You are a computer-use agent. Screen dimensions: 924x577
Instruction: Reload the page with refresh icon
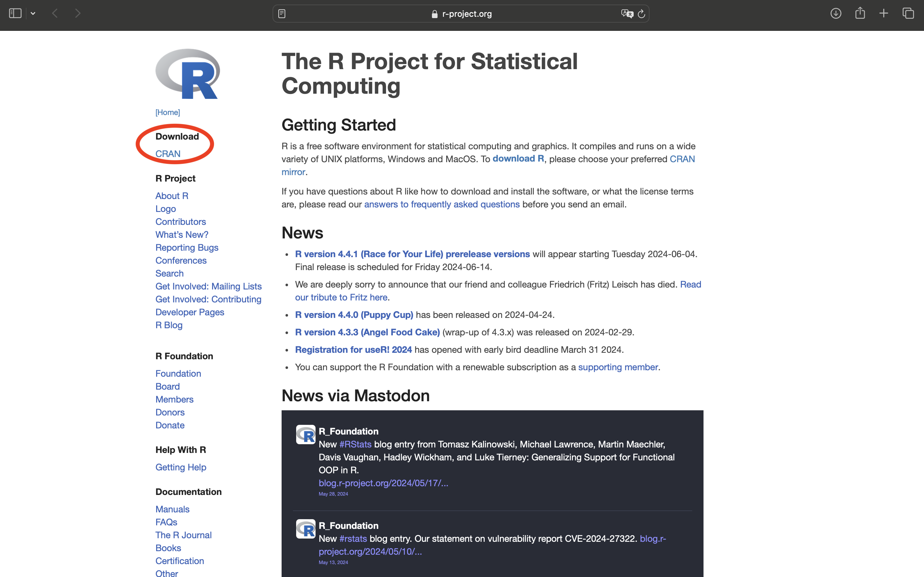pyautogui.click(x=641, y=14)
